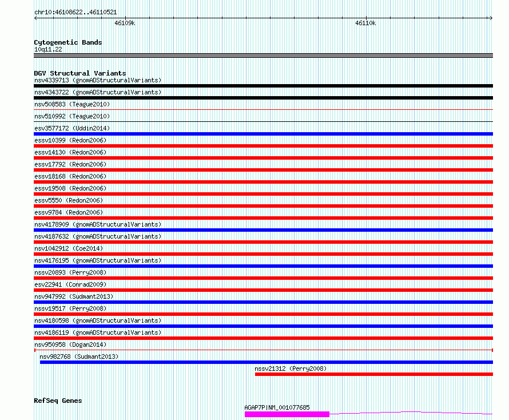The image size is (509, 420).
Task: Click the nssv21312 (Perry2008) label
Action: [x=291, y=369]
